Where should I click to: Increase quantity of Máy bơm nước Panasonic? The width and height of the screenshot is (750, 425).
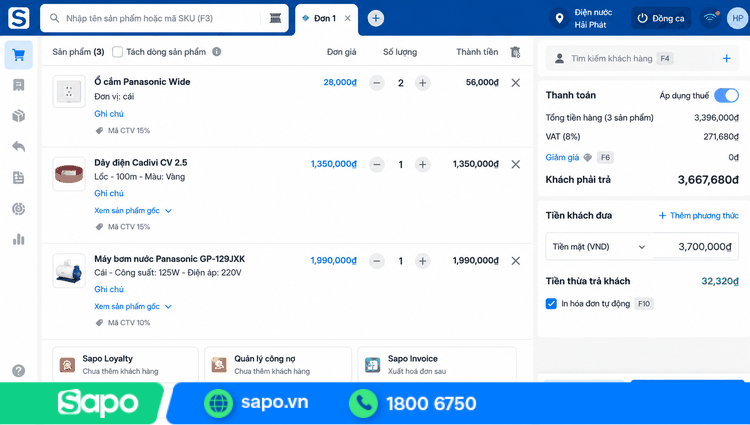422,261
